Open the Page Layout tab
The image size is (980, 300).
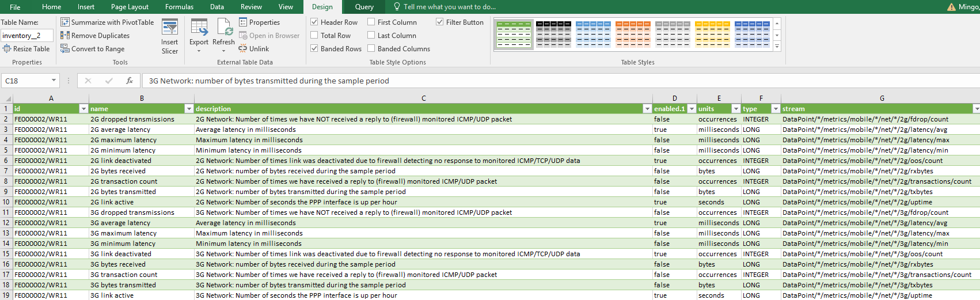tap(130, 7)
